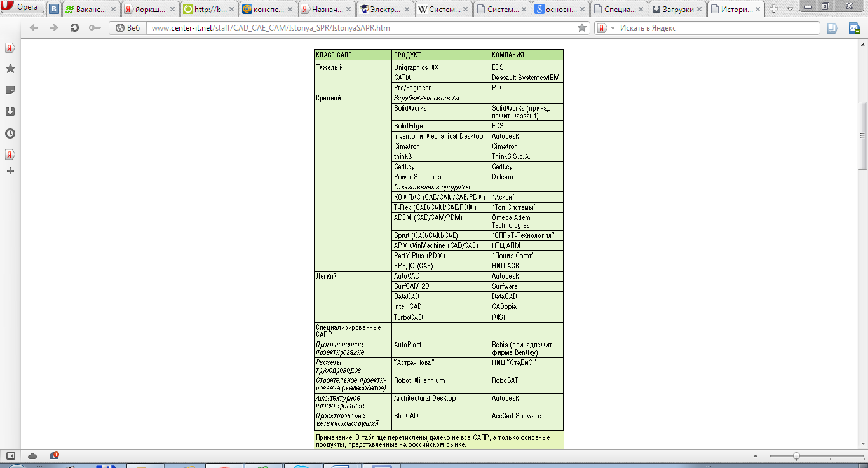This screenshot has width=868, height=468.
Task: Bookmark page with address bar star
Action: (582, 28)
